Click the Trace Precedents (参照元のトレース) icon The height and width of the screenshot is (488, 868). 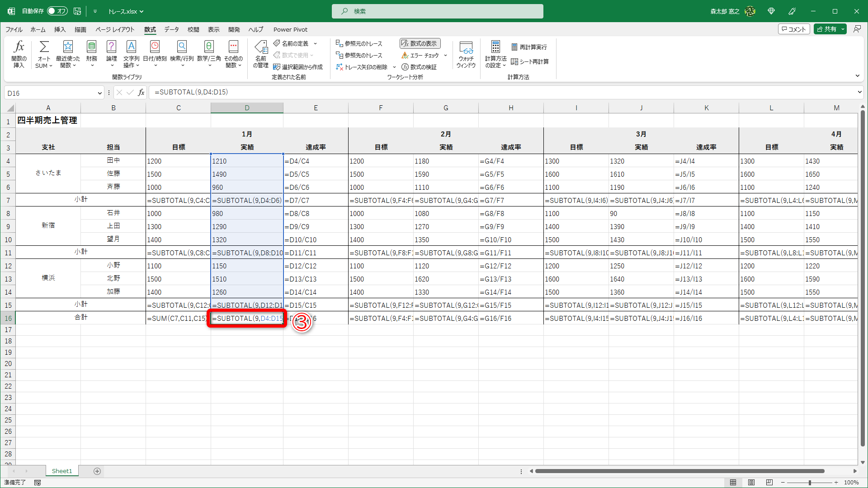(x=340, y=43)
